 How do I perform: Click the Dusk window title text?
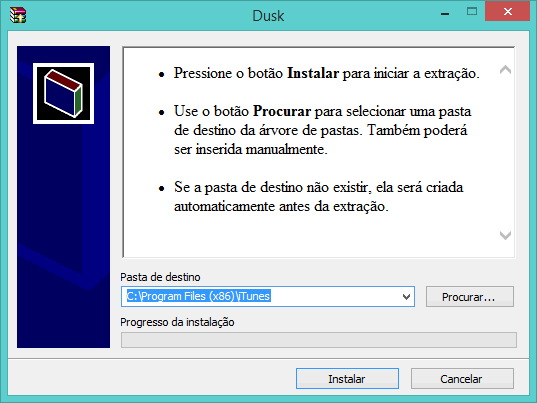pyautogui.click(x=268, y=16)
